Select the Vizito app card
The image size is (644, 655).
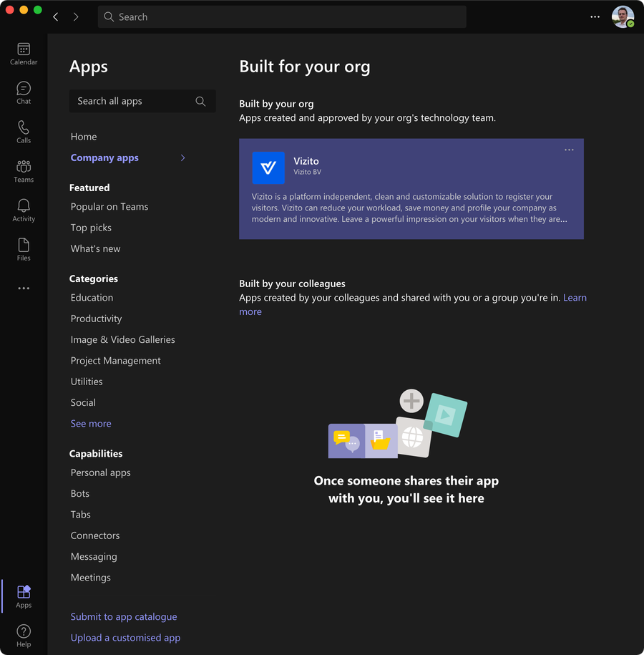[x=411, y=188]
